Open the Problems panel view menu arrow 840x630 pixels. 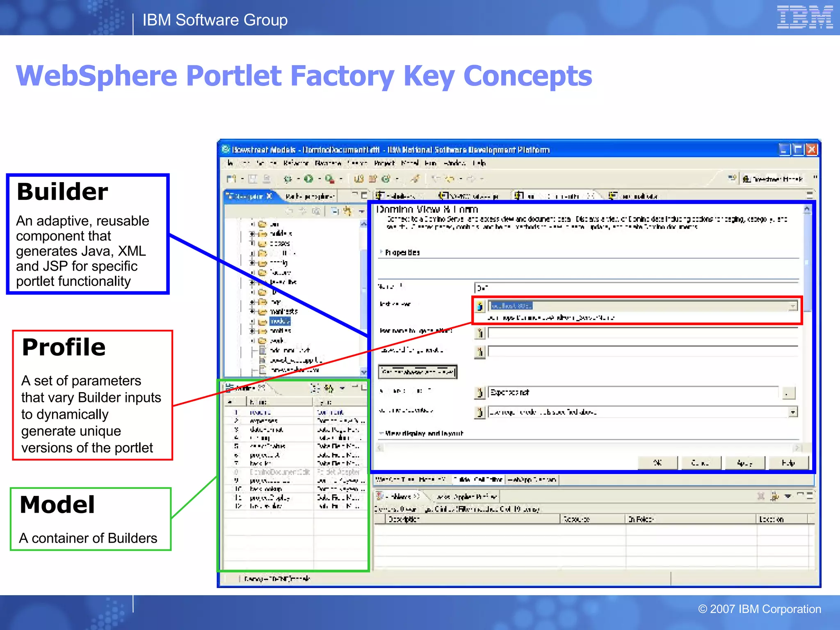click(x=788, y=496)
